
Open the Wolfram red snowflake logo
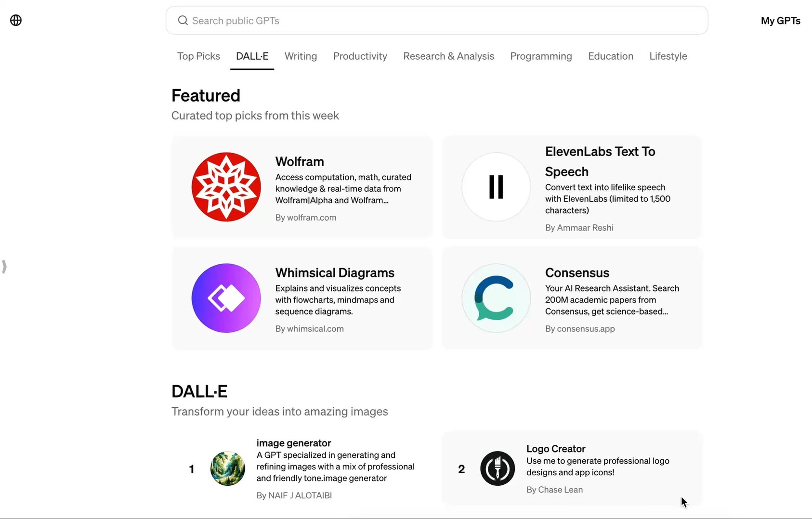click(226, 187)
